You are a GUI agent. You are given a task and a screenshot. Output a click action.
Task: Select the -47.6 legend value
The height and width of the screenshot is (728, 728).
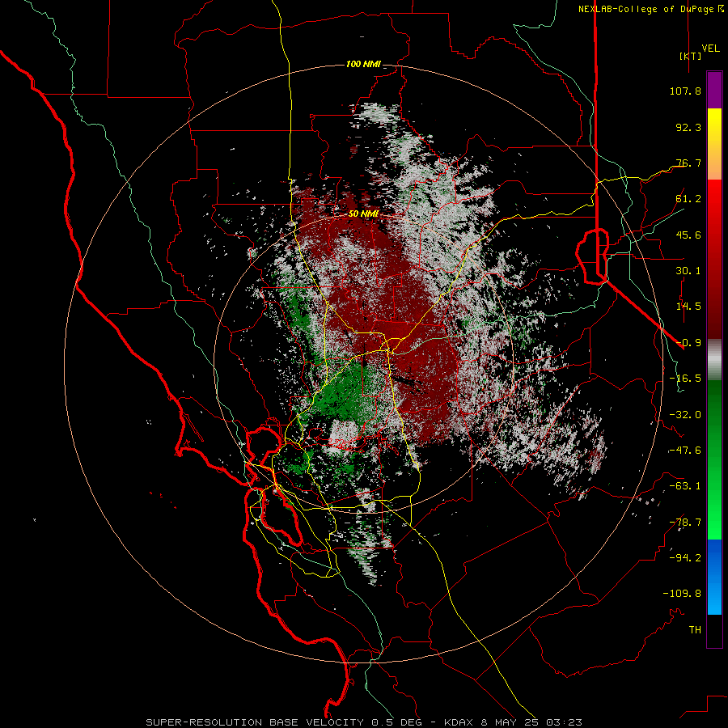tap(685, 451)
